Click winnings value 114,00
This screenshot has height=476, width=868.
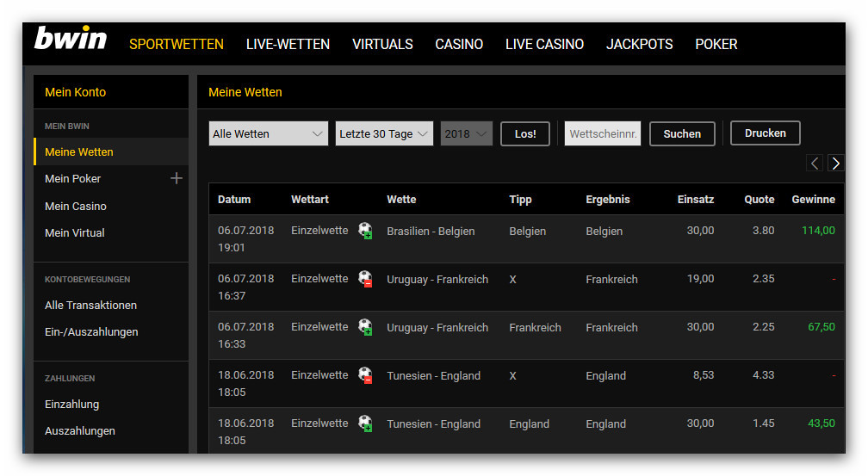pyautogui.click(x=818, y=230)
